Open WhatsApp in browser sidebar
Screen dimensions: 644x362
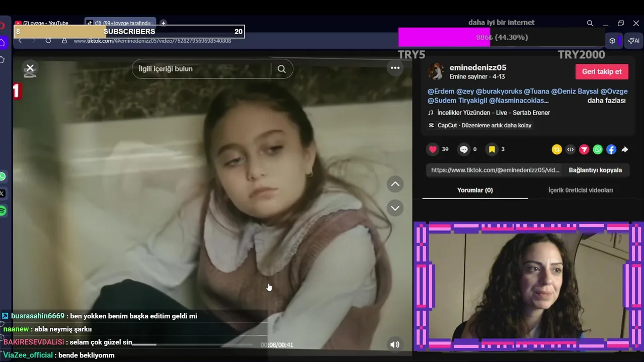[3, 176]
